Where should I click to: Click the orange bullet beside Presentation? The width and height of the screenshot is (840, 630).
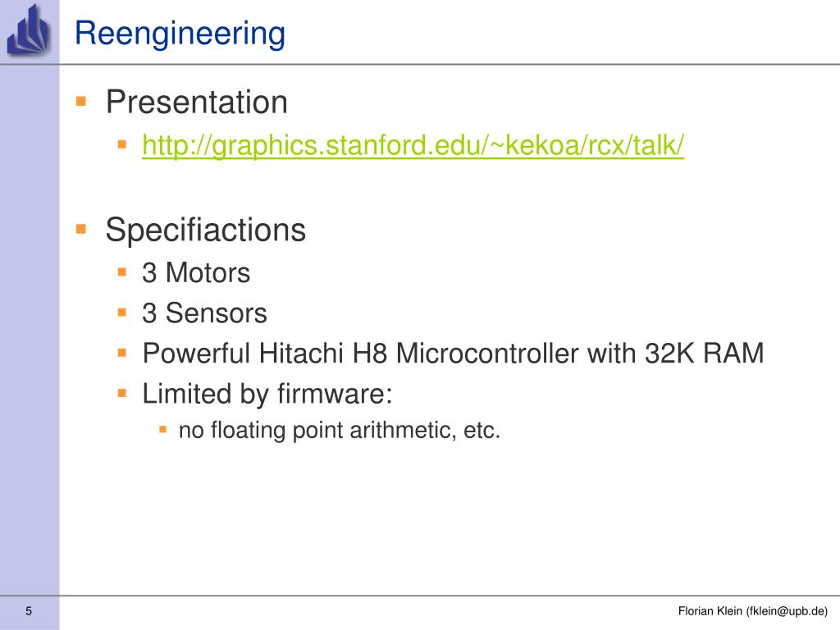[x=81, y=101]
